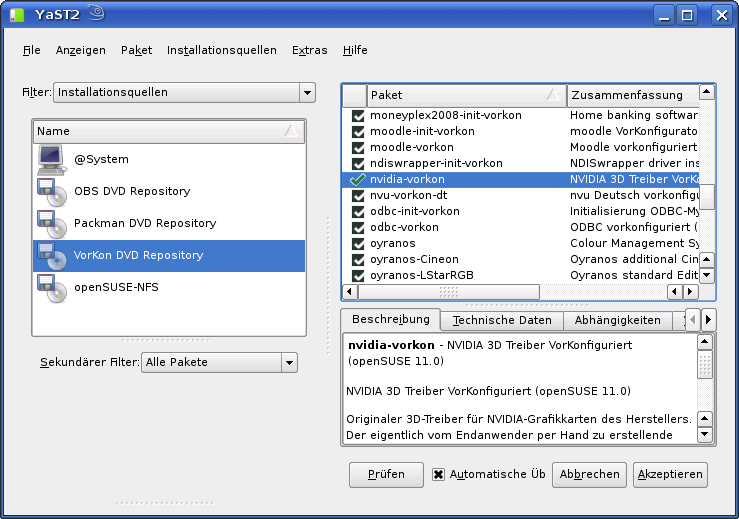This screenshot has height=519, width=739.
Task: Toggle the ndiswrapper-init-vorkon checkbox
Action: coord(358,164)
